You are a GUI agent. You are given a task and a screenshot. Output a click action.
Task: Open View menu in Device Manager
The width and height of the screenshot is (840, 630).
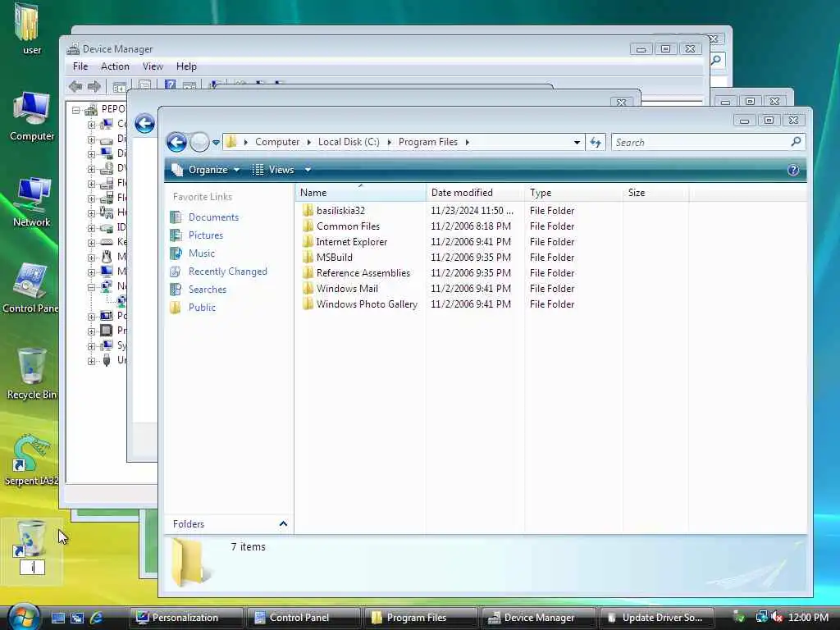(153, 66)
